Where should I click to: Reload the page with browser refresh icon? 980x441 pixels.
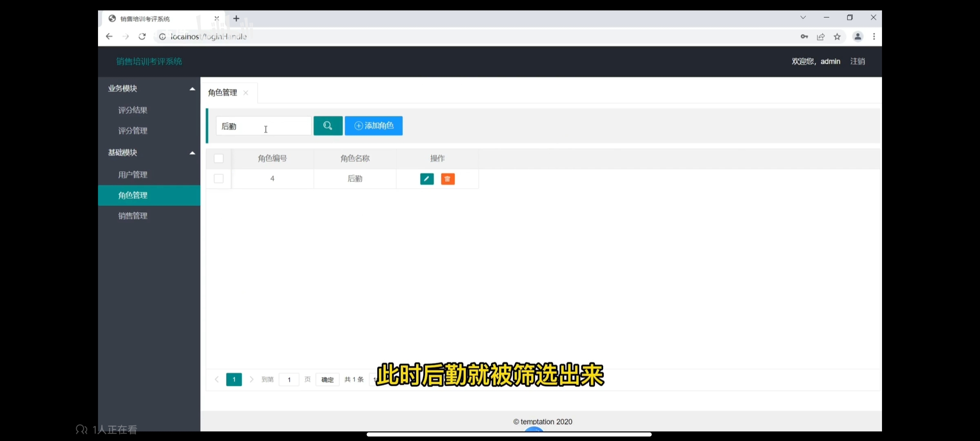pos(142,37)
